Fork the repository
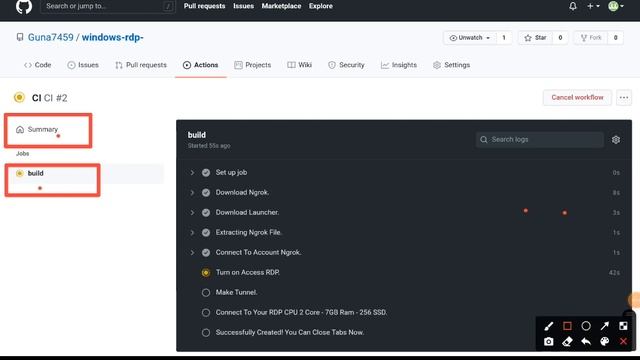Image resolution: width=640 pixels, height=360 pixels. (591, 38)
